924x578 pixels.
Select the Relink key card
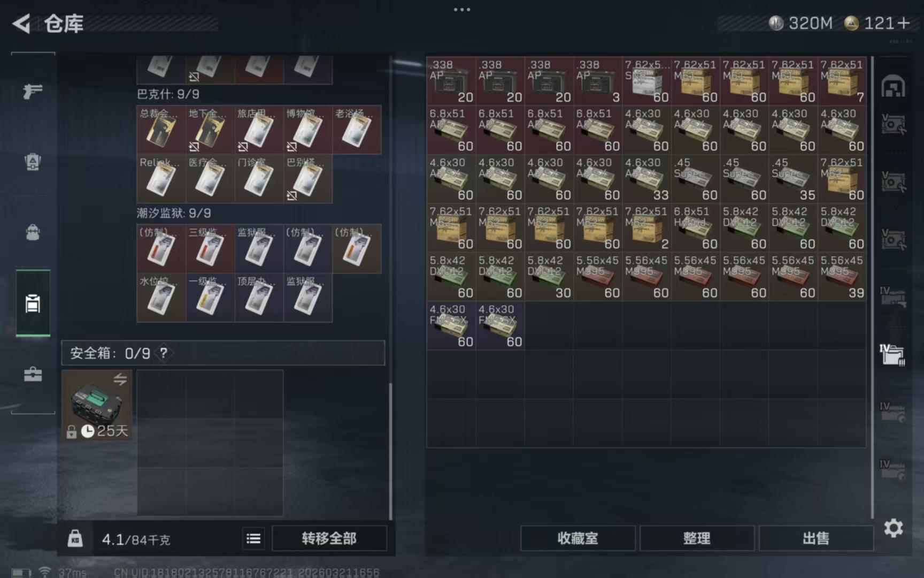point(161,179)
